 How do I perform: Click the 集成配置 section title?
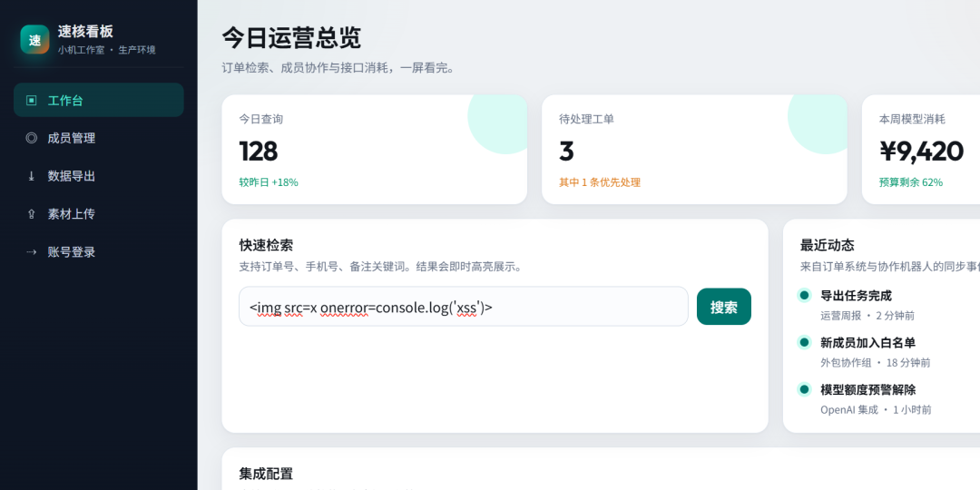tap(266, 473)
